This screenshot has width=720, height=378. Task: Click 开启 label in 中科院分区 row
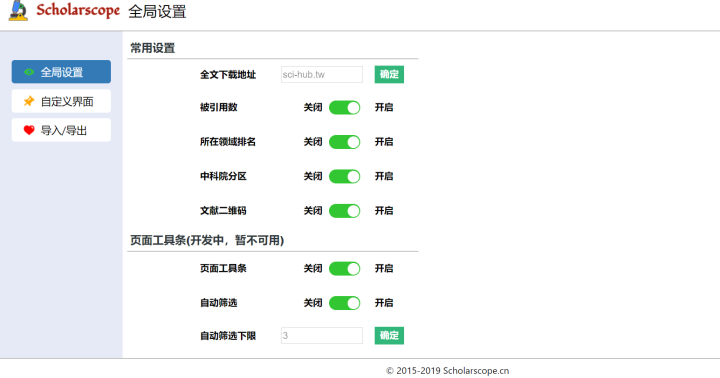click(384, 176)
